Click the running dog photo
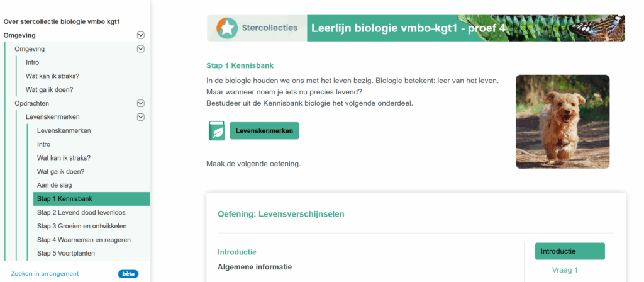 (562, 121)
